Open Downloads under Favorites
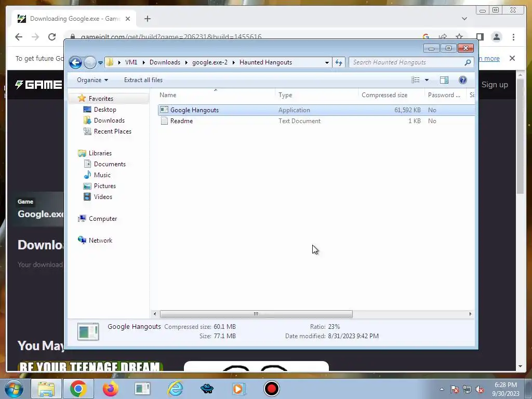Image resolution: width=532 pixels, height=399 pixels. pos(109,121)
